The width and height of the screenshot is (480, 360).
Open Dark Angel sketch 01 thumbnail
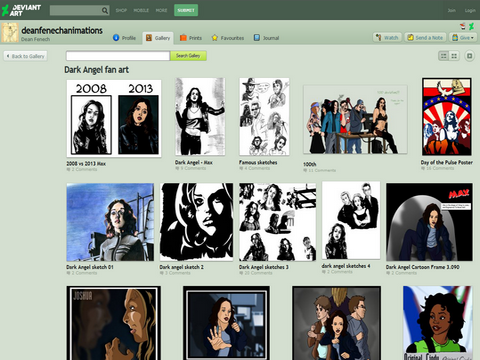[x=110, y=222]
